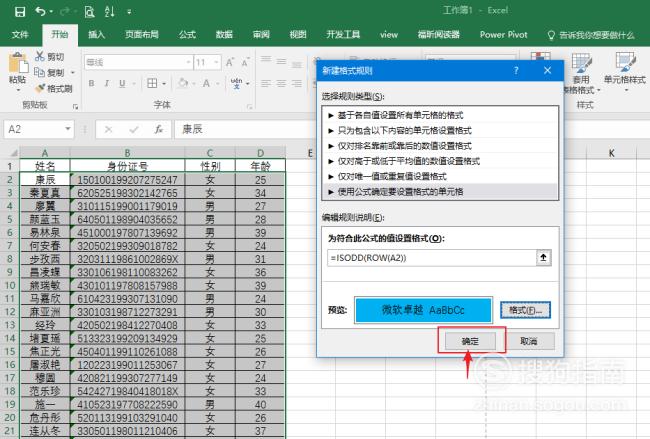This screenshot has width=650, height=439.
Task: Switch to the Power Pivot tab
Action: pyautogui.click(x=504, y=35)
